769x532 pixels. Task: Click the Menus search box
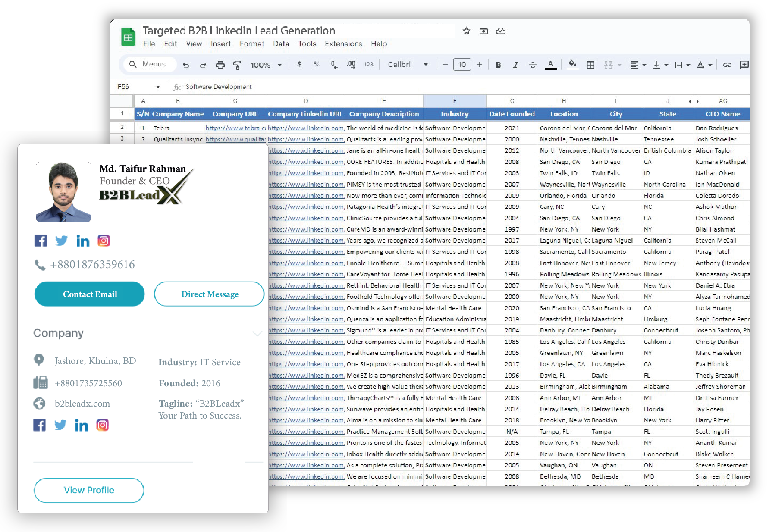click(x=150, y=64)
